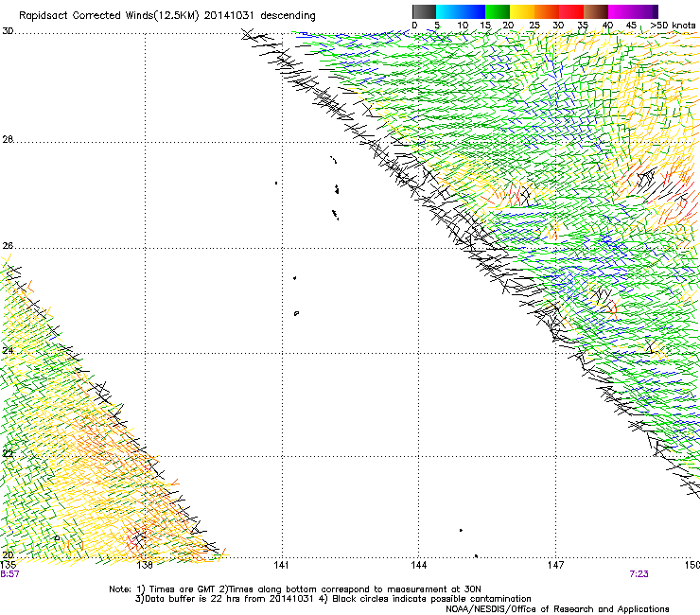Click the longitude label '141'
Viewport: 700px width, 615px height.
[281, 566]
